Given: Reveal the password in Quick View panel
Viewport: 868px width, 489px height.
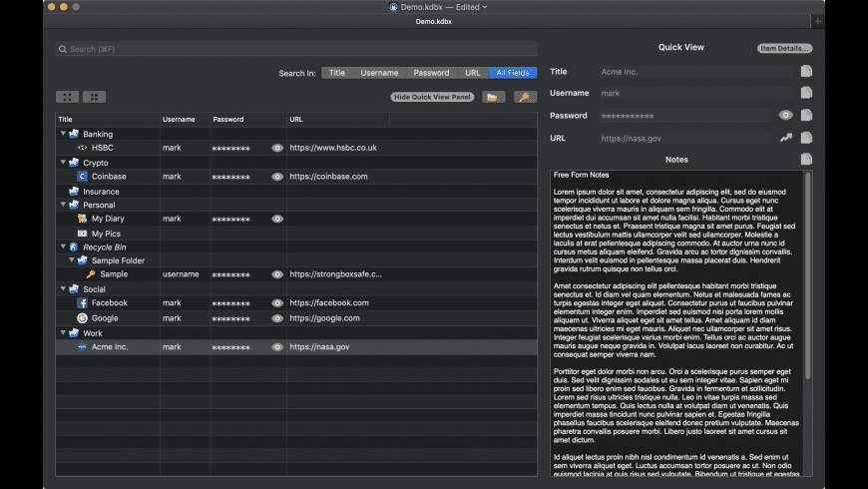Looking at the screenshot, I should point(786,115).
